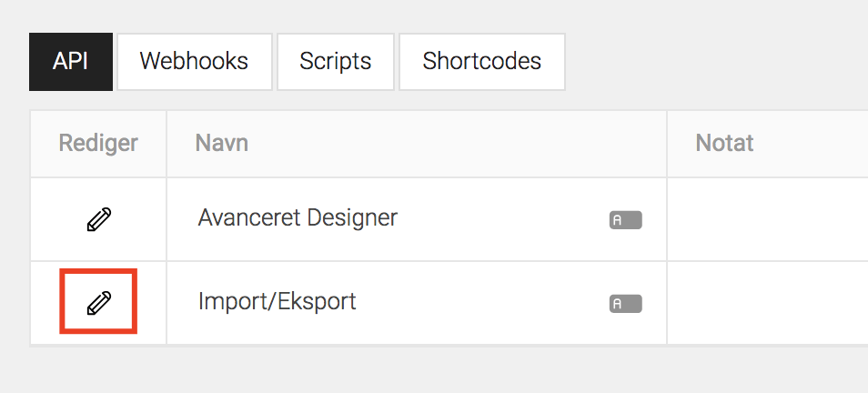This screenshot has width=868, height=393.
Task: Click the empty Notat cell for Import/Eksport
Action: pos(767,303)
